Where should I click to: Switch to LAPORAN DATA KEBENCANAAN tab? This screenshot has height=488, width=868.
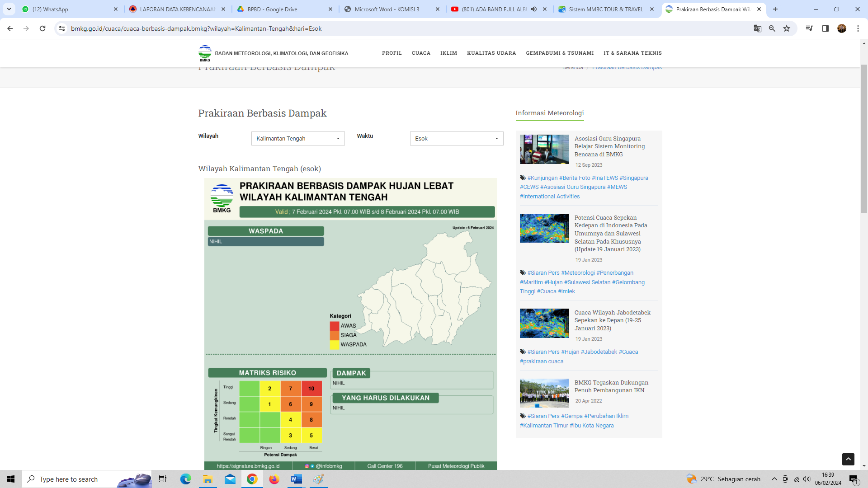coord(177,9)
